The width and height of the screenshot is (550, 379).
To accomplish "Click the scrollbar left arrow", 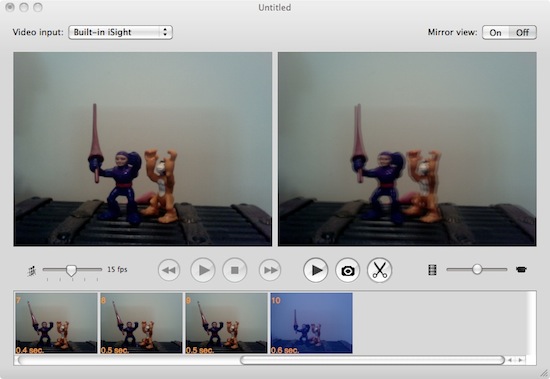I will pos(510,360).
